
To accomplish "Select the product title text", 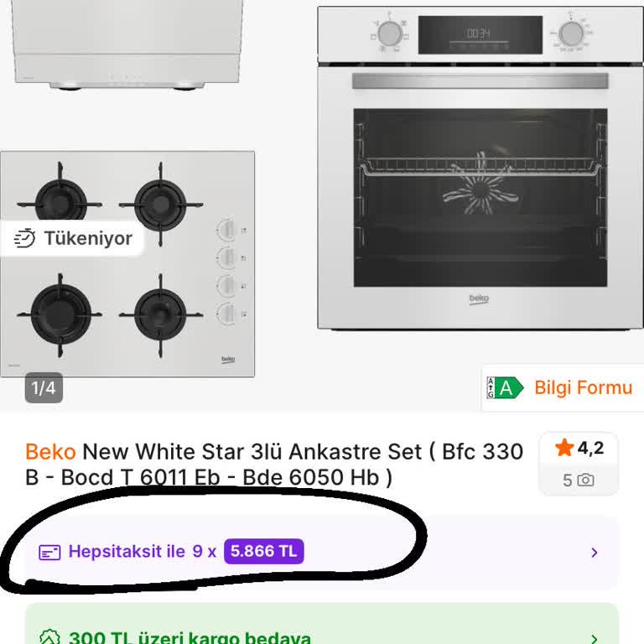I will point(274,465).
